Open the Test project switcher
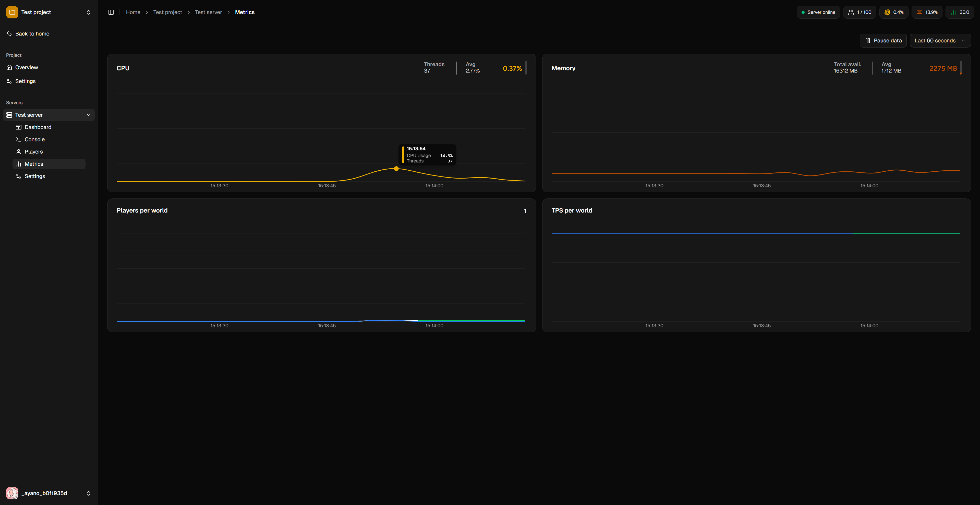This screenshot has width=980, height=505. click(49, 12)
